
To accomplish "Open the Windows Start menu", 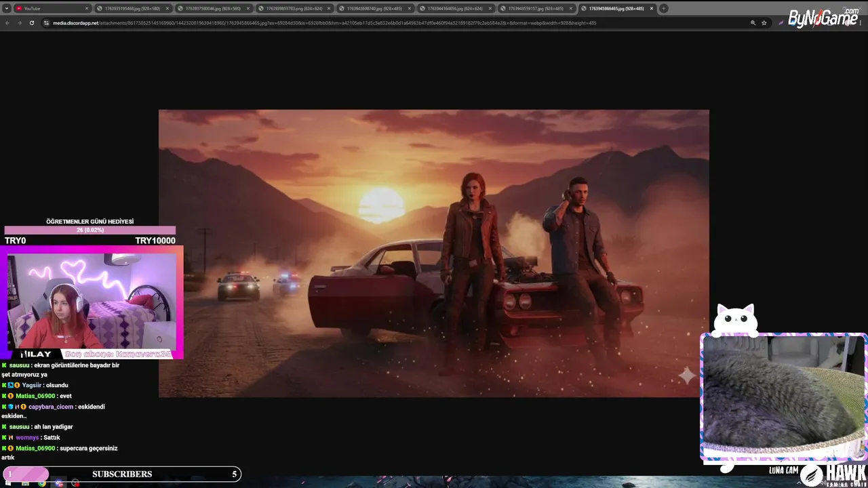I will tap(7, 483).
